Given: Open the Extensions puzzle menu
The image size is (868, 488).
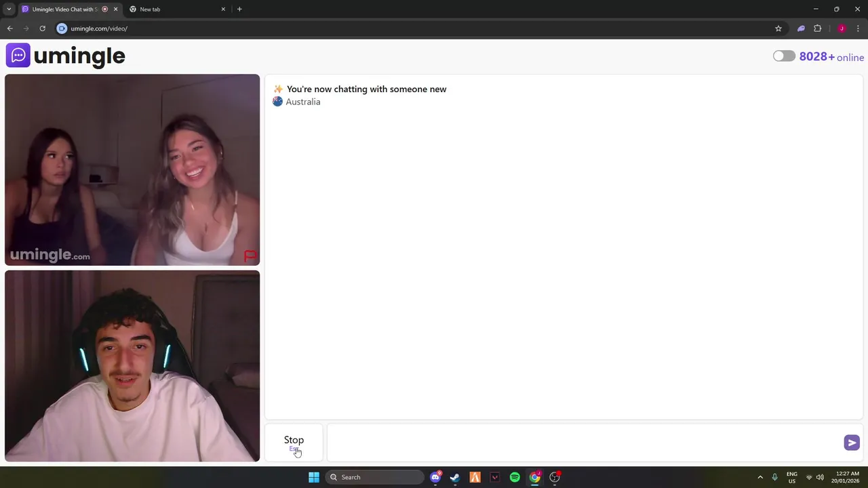Looking at the screenshot, I should 817,28.
